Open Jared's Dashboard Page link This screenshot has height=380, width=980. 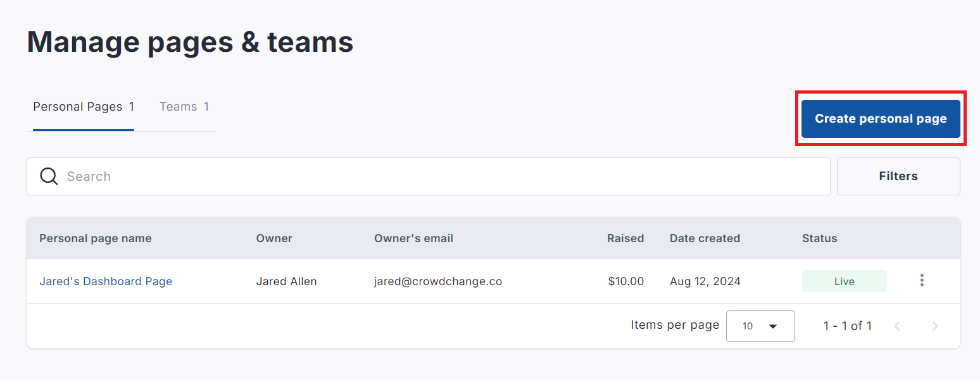coord(106,281)
